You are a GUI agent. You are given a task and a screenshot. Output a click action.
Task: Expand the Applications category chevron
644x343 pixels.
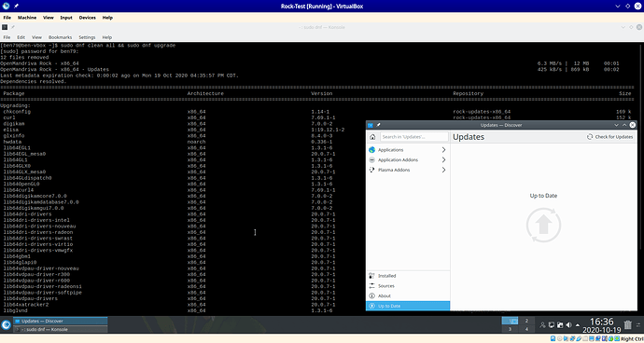tap(443, 150)
